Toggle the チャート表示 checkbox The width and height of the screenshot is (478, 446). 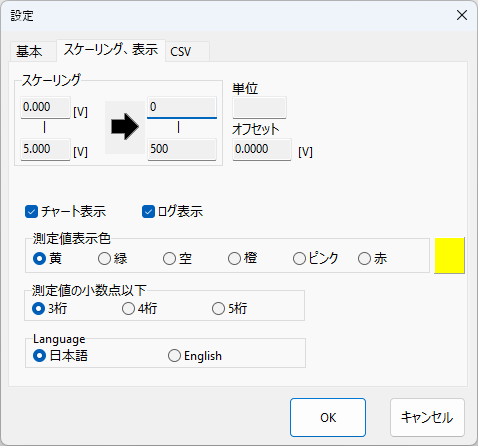click(x=65, y=212)
